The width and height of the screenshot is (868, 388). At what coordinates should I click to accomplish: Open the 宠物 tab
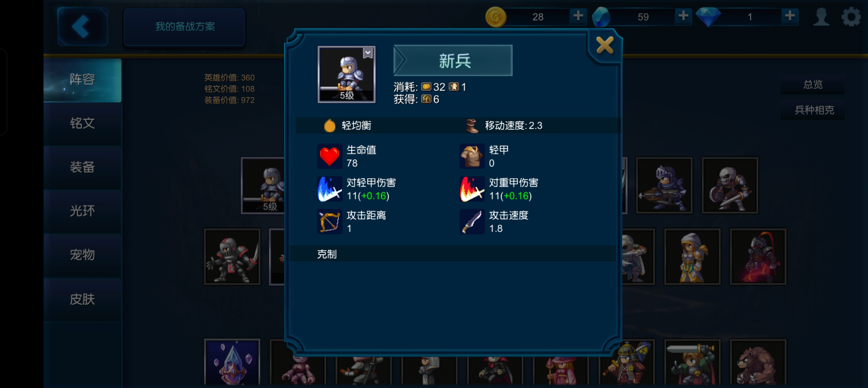(82, 255)
